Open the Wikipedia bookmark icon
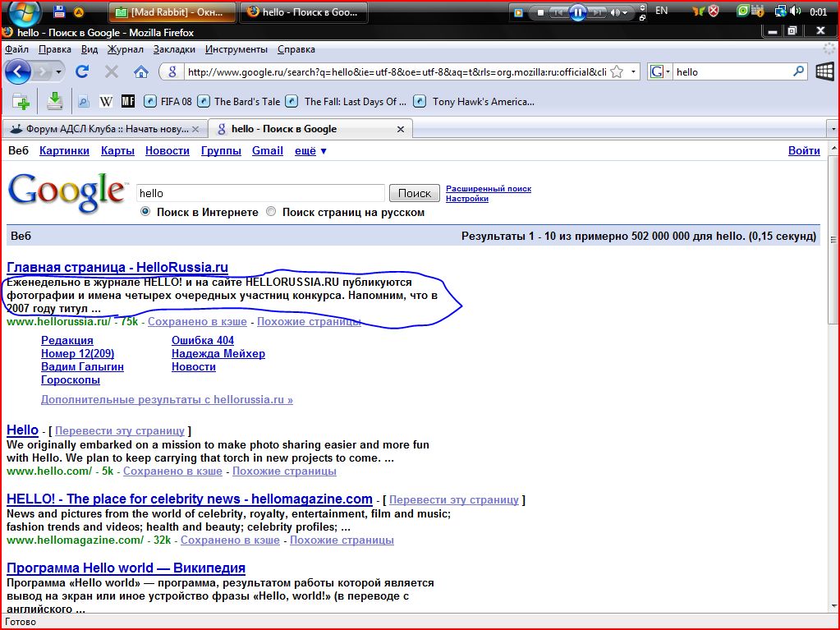The image size is (840, 630). [x=106, y=102]
